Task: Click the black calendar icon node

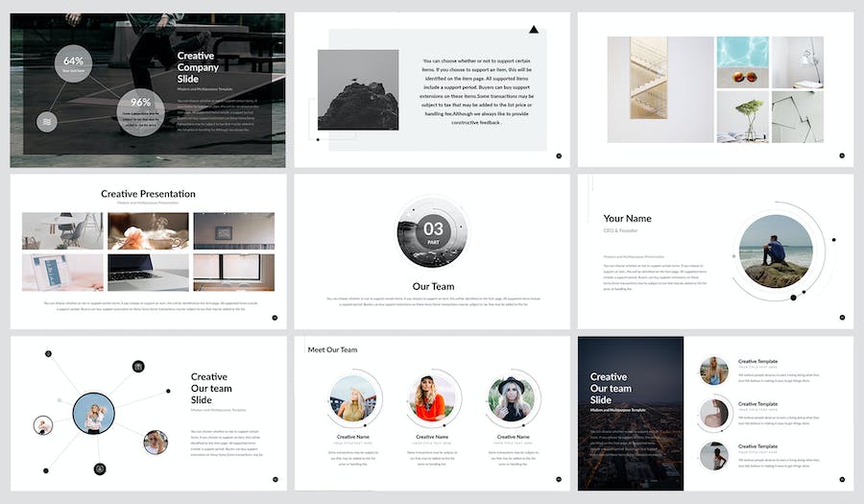Action: pos(138,367)
